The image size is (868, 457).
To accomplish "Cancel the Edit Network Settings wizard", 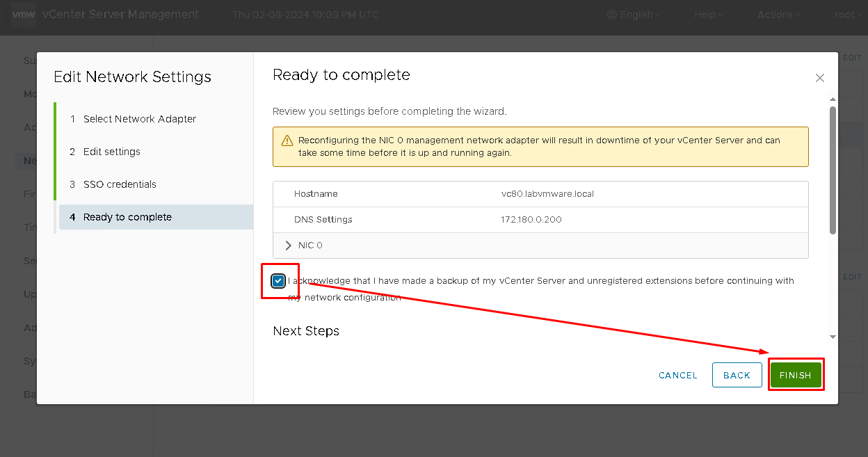I will 678,376.
